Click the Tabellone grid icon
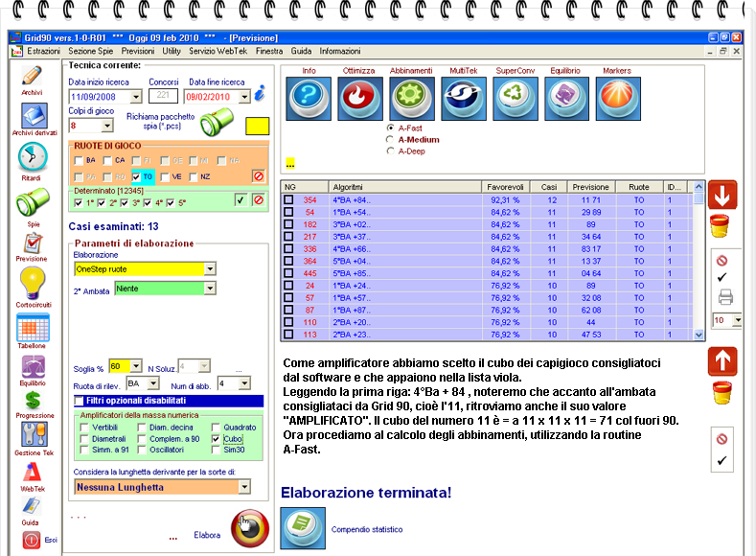The image size is (756, 556). (x=32, y=328)
